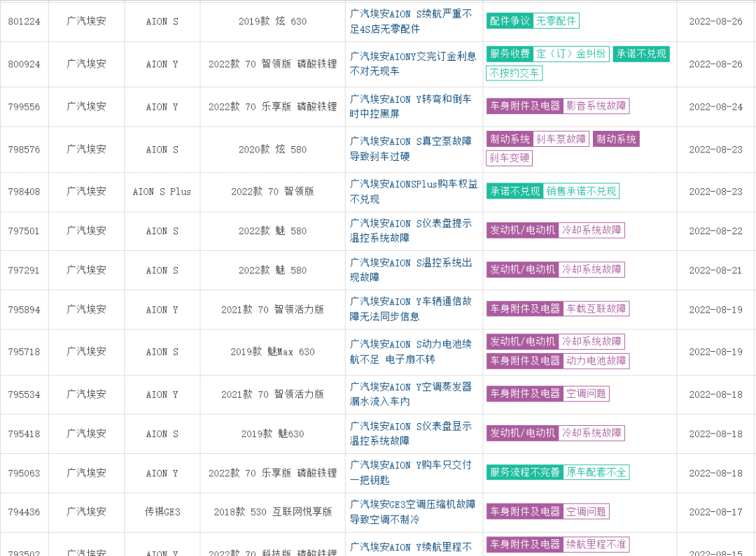Open the GE3空调压缩机故障 complaint link

coord(412,511)
